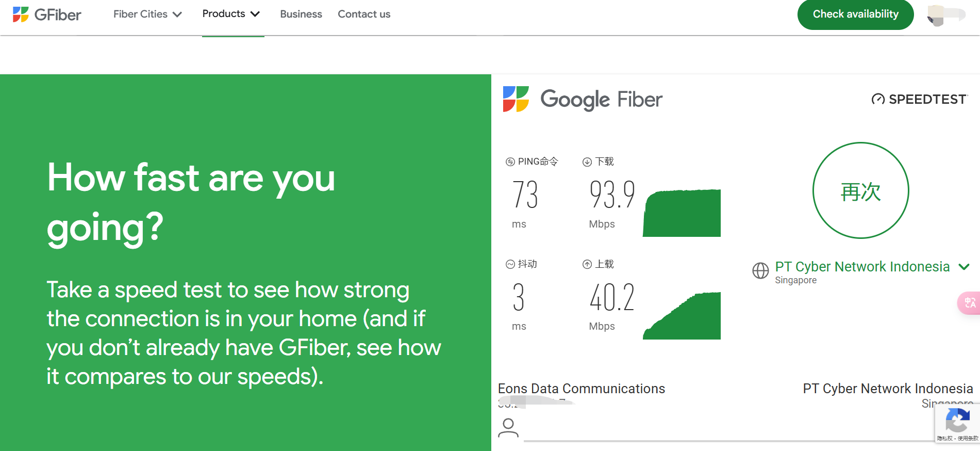Click the Speedtest gauge icon
This screenshot has width=980, height=451.
[x=878, y=99]
